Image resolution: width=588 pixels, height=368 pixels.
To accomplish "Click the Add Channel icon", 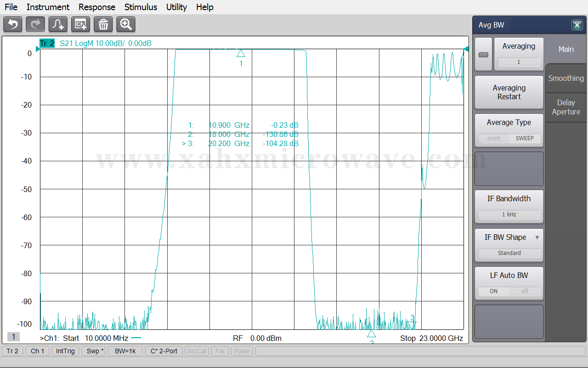I will click(x=81, y=24).
